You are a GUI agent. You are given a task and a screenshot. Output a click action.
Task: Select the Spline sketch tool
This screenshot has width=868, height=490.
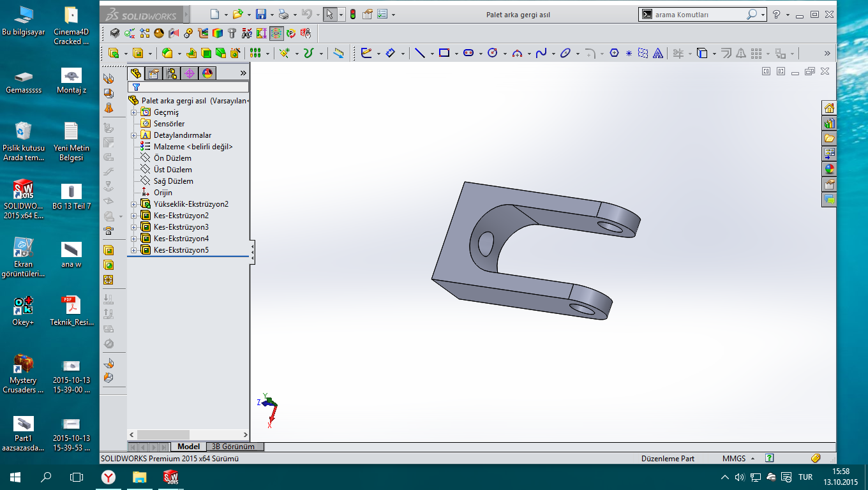[541, 54]
